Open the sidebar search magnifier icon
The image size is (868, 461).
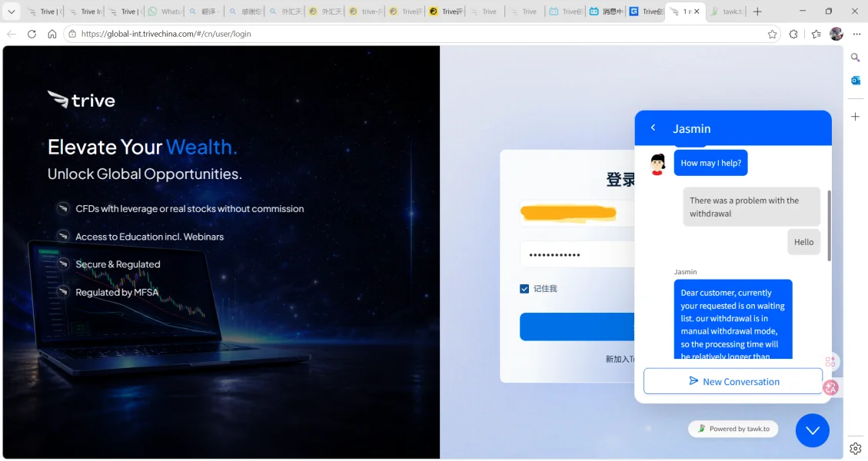[855, 58]
